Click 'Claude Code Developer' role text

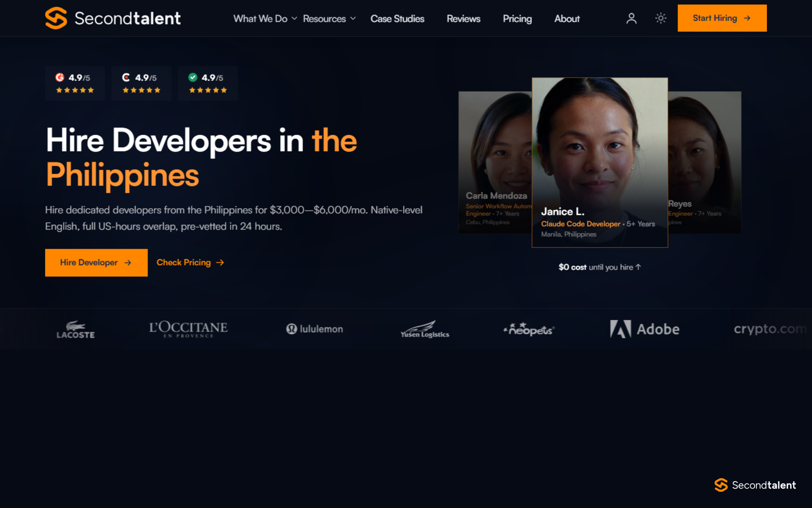(581, 224)
